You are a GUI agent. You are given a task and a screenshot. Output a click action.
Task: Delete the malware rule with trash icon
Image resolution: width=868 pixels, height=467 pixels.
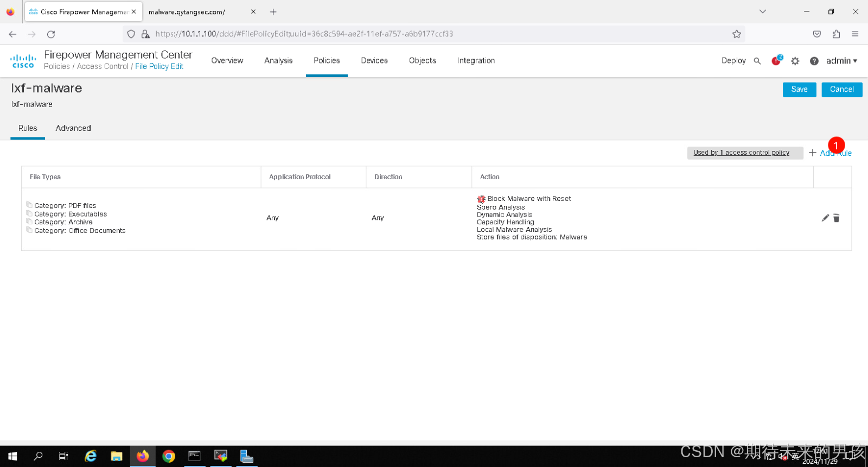[x=837, y=218]
